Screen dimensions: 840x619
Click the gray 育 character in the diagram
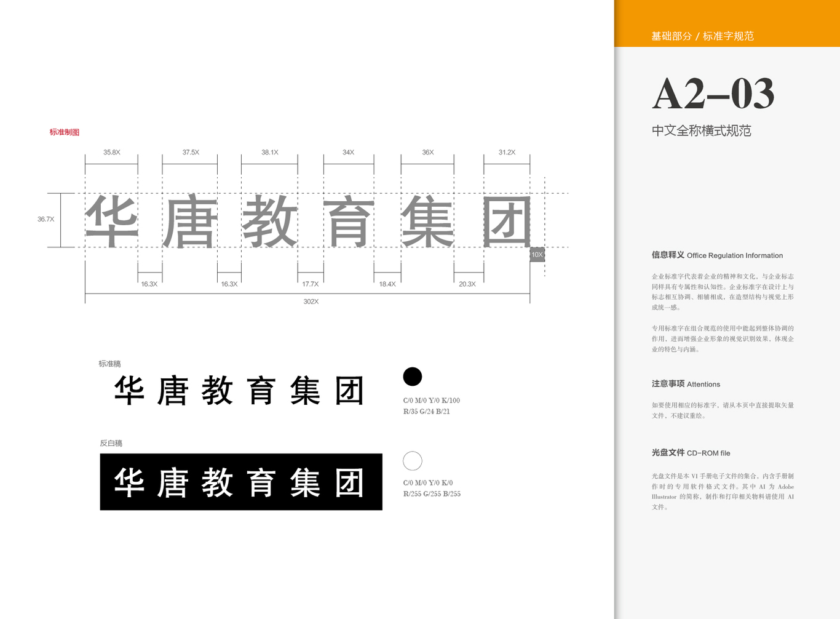coord(349,221)
